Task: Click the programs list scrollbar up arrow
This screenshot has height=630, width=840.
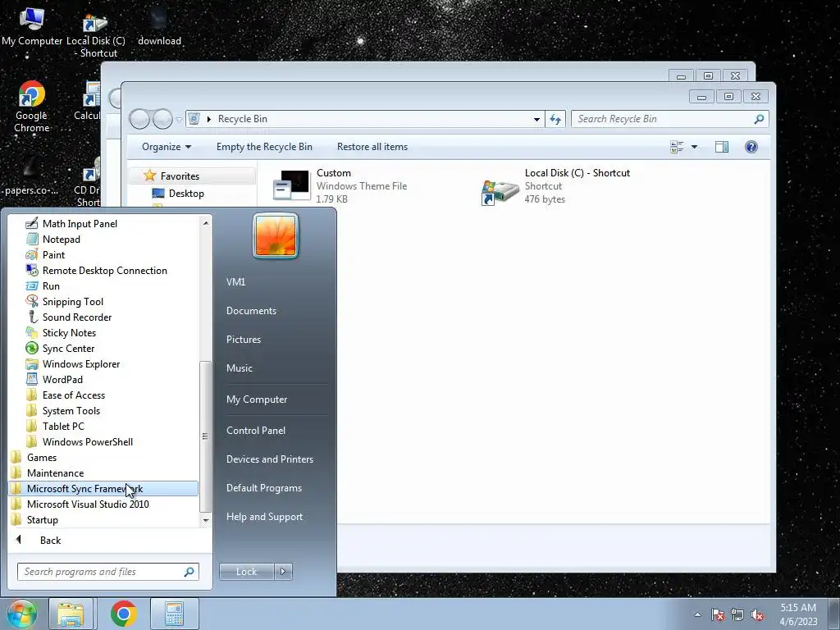Action: click(x=205, y=223)
